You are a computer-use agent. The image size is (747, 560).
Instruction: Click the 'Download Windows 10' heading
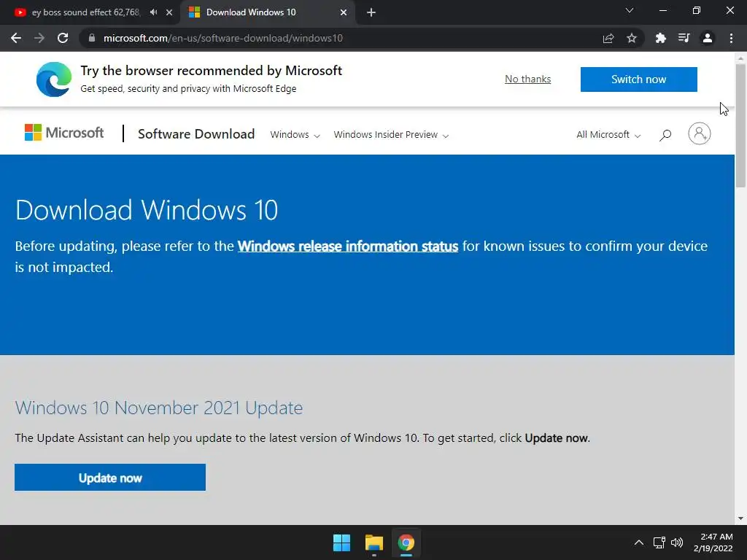tap(146, 209)
